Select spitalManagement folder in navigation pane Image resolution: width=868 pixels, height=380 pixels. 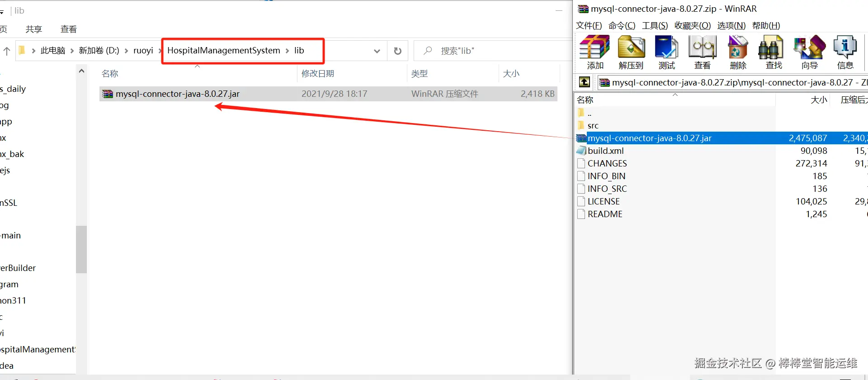[38, 349]
